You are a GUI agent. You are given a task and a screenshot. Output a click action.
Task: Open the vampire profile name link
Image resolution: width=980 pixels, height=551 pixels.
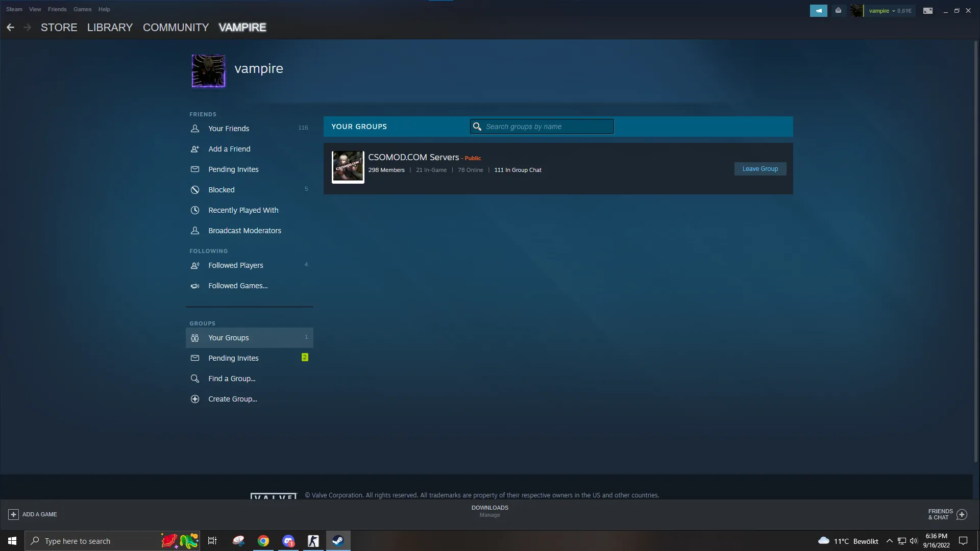coord(259,68)
